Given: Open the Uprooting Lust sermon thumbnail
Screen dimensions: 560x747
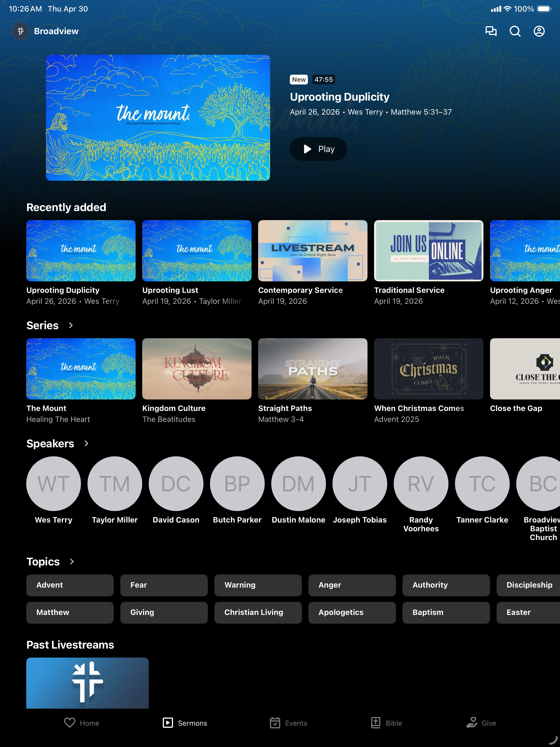Looking at the screenshot, I should tap(197, 250).
